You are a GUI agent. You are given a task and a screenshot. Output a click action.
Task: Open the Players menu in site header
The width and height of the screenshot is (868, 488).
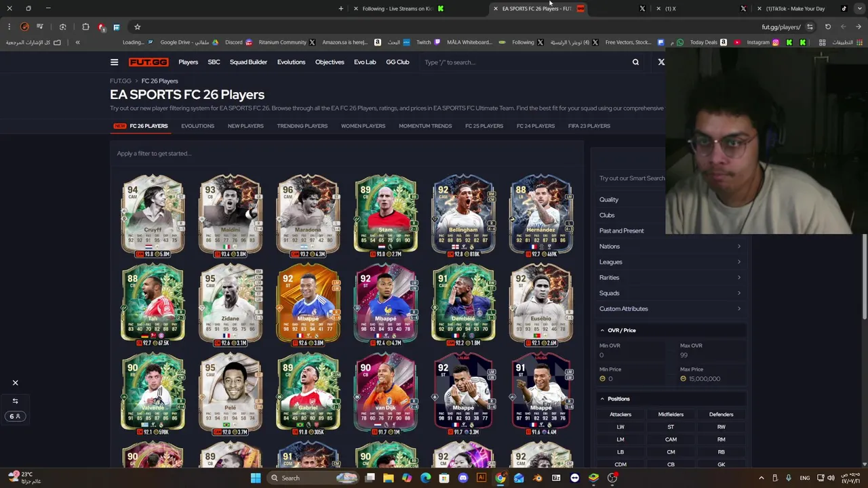coord(189,62)
